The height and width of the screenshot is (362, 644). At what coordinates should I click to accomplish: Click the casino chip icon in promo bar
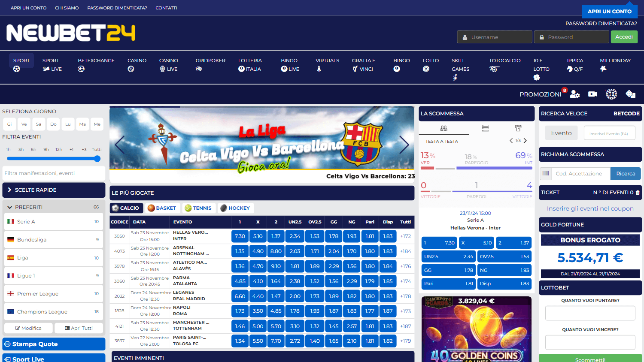tap(611, 94)
